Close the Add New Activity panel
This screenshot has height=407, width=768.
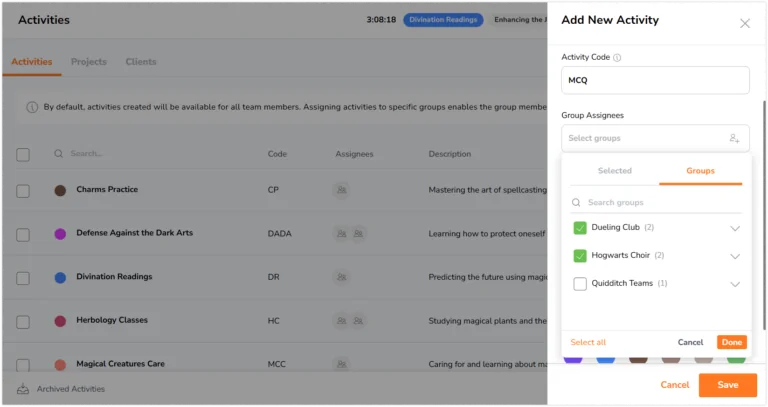coord(744,23)
